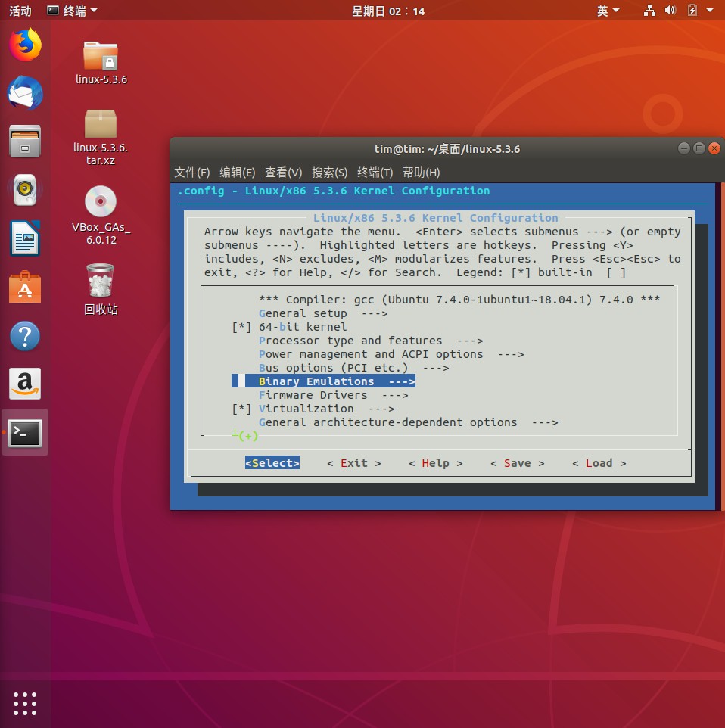Image resolution: width=725 pixels, height=728 pixels.
Task: Launch Thunderbird mail from the dock
Action: pos(25,94)
